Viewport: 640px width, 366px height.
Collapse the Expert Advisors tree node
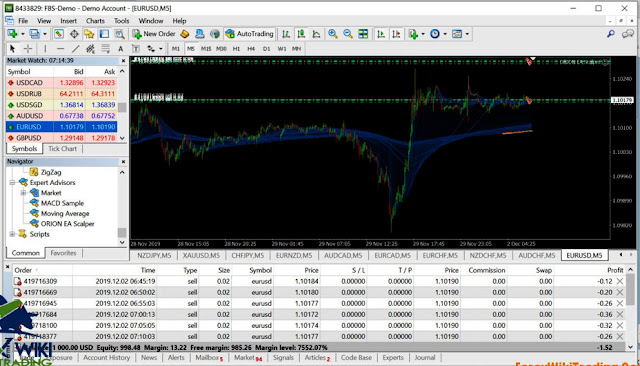pos(12,182)
